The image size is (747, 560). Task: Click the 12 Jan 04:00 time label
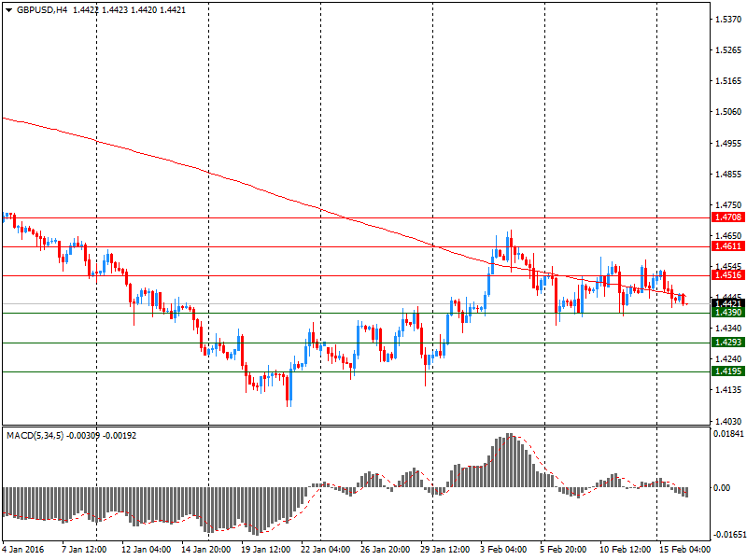tap(147, 550)
